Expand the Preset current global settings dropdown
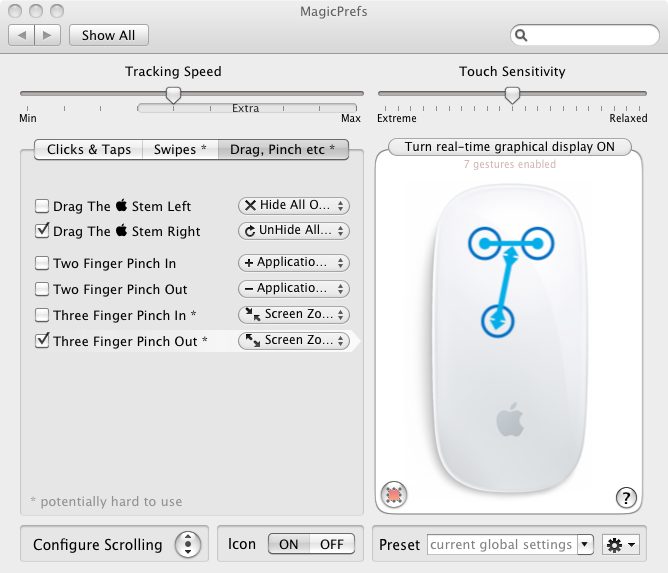The height and width of the screenshot is (573, 668). (x=585, y=545)
